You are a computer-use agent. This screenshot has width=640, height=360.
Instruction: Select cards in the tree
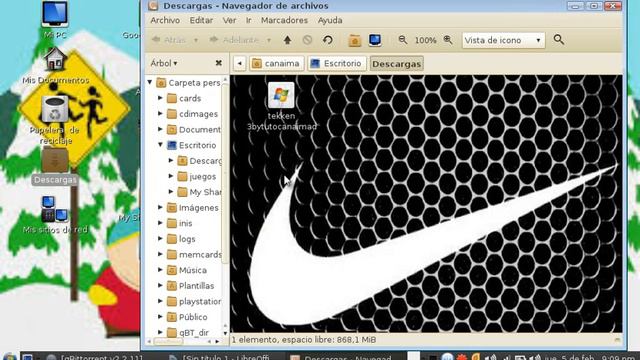click(184, 98)
